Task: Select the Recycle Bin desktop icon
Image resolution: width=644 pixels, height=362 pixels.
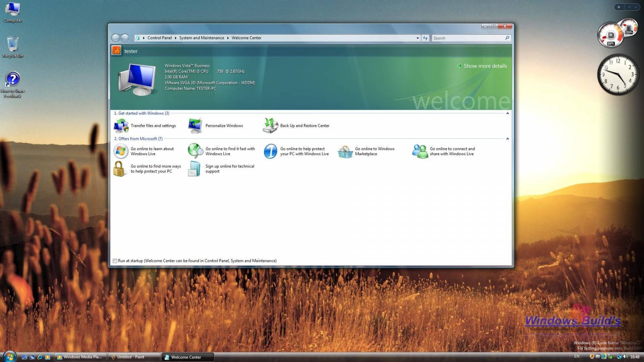Action: pos(12,47)
